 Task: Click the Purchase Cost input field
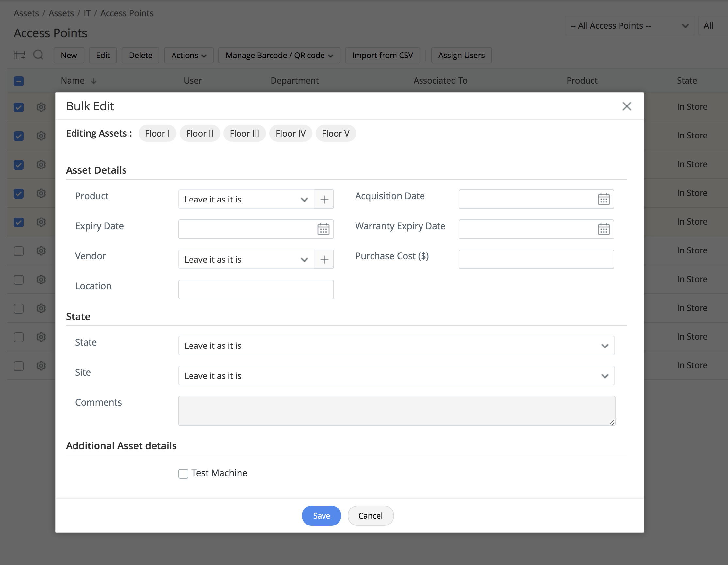536,260
